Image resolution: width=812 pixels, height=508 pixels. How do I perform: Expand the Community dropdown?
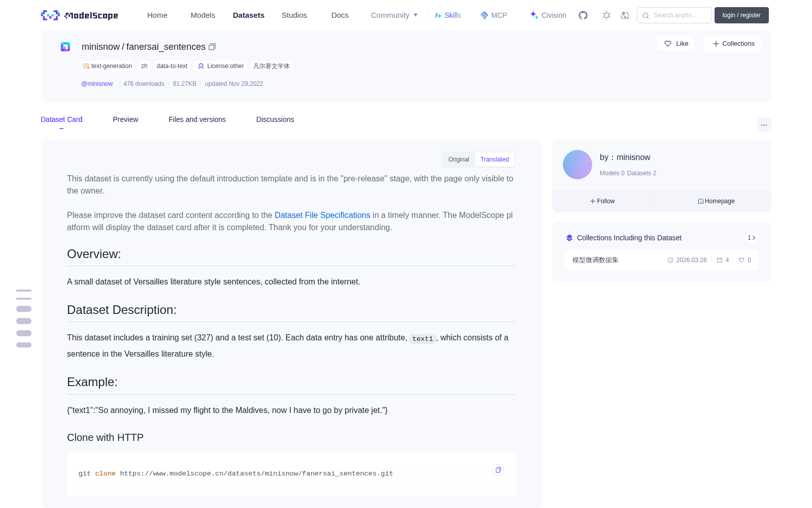click(x=394, y=15)
